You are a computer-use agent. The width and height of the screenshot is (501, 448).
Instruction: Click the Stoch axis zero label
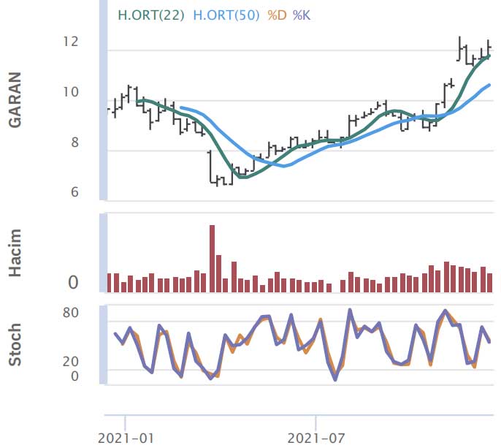[x=74, y=376]
